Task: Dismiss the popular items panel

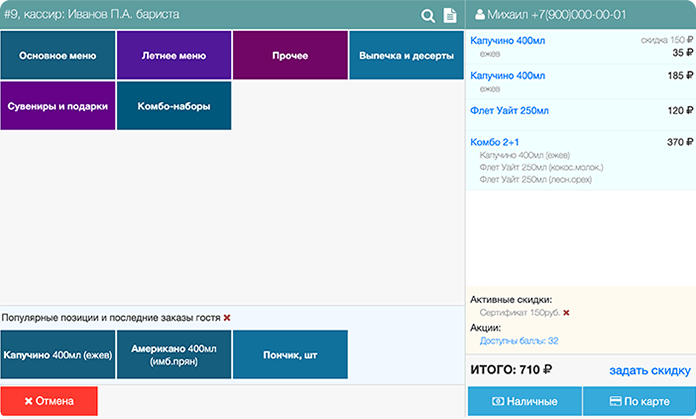Action: pos(227,317)
